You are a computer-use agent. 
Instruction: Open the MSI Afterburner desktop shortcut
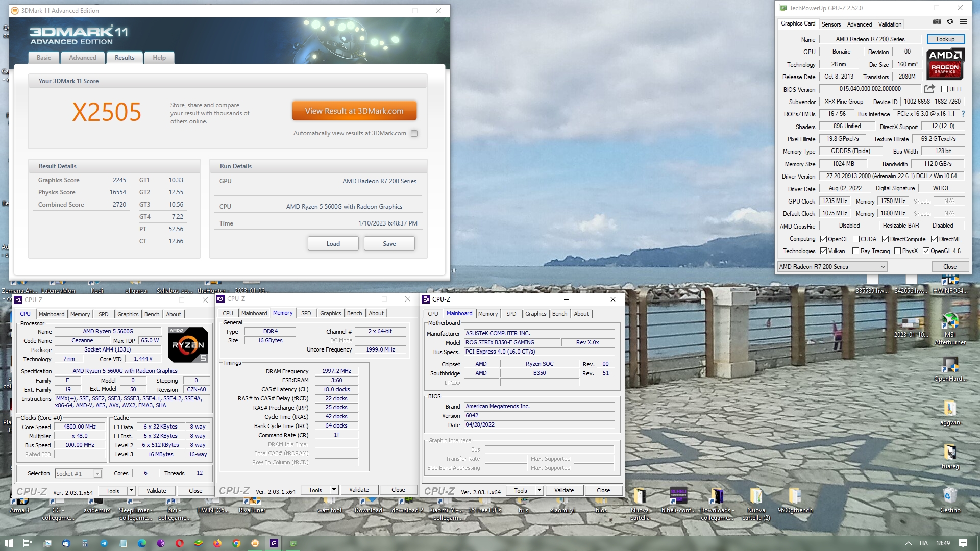click(x=950, y=329)
